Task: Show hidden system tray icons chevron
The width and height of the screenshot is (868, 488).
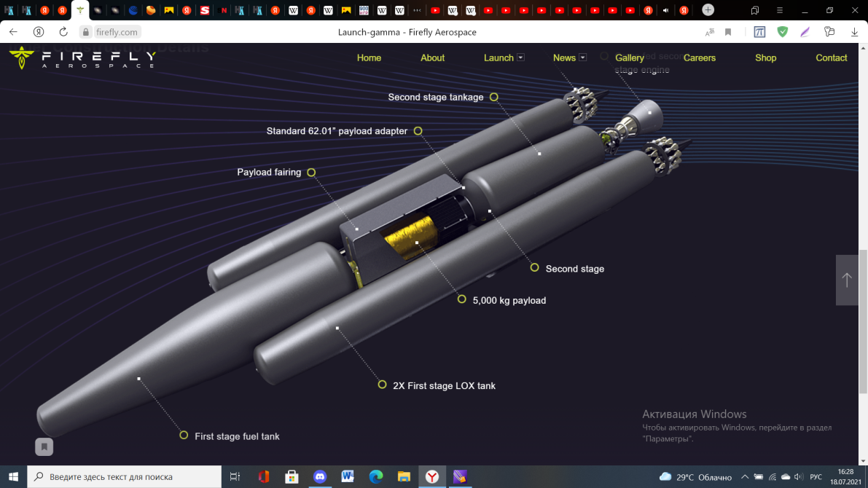Action: click(x=740, y=477)
